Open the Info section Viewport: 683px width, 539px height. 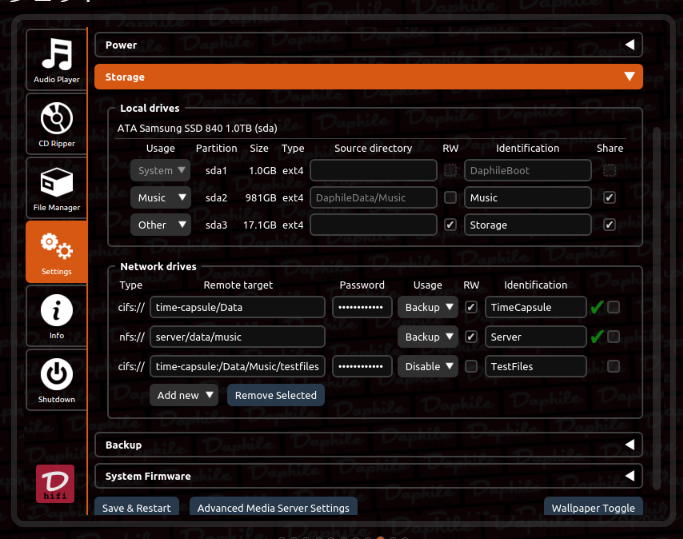click(x=56, y=316)
